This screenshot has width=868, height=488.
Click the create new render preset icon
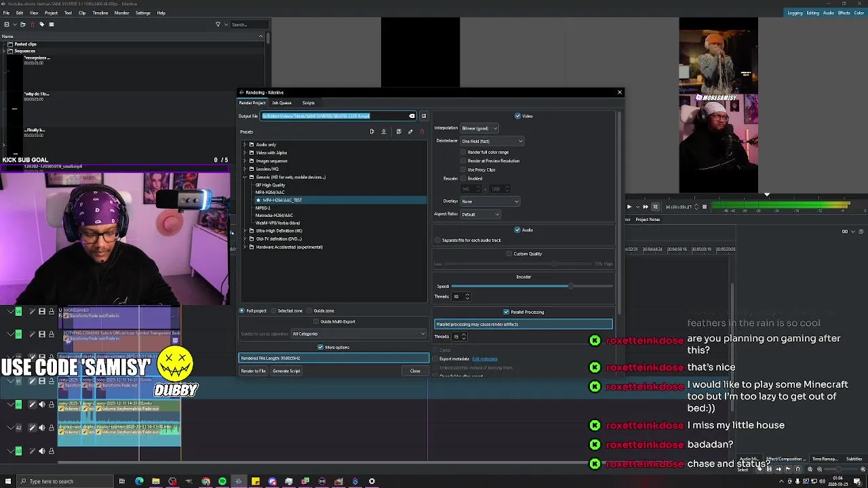372,131
